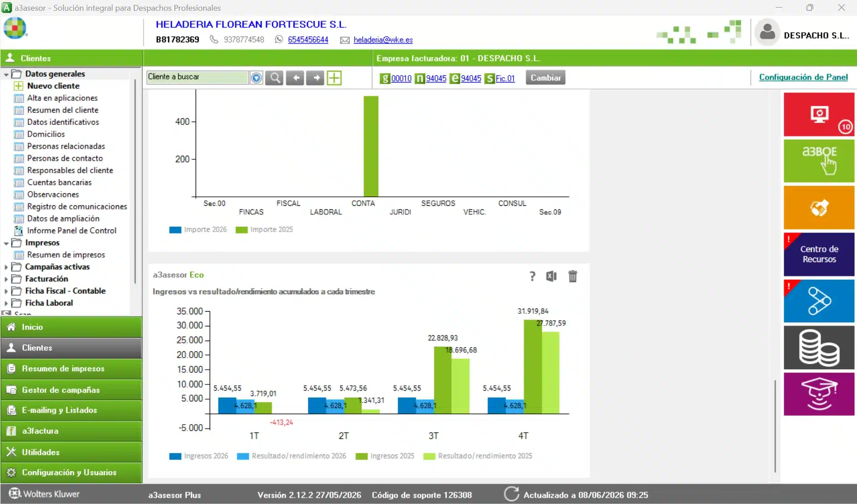
Task: Click the Wolters Kluwer logo at top left
Action: (x=15, y=28)
